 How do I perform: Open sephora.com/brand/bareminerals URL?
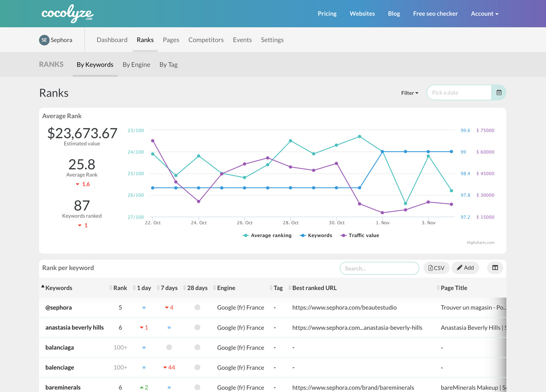[x=353, y=388]
